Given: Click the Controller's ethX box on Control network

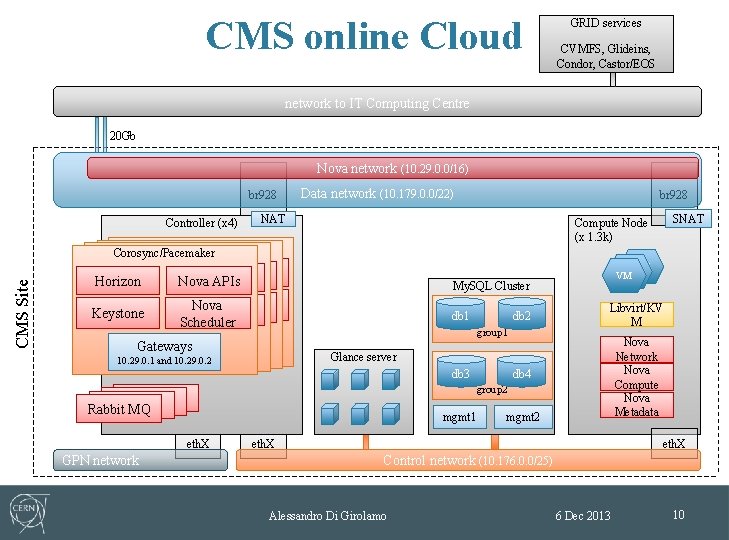Looking at the screenshot, I should pos(263,446).
